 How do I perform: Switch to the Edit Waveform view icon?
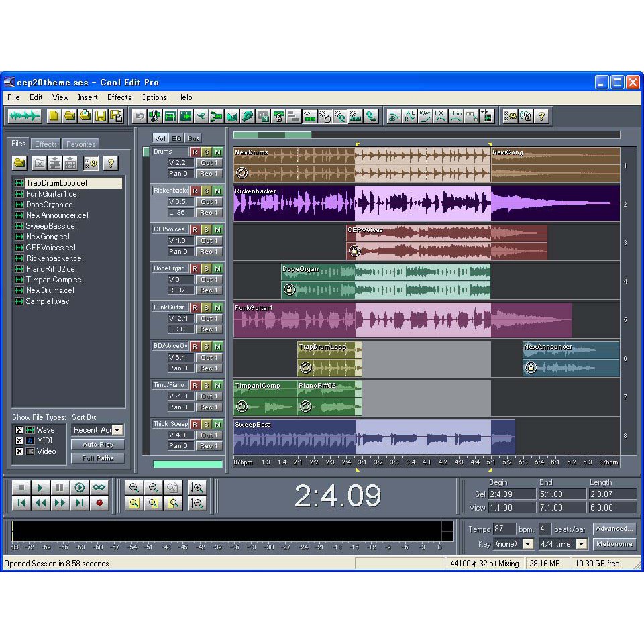[25, 116]
